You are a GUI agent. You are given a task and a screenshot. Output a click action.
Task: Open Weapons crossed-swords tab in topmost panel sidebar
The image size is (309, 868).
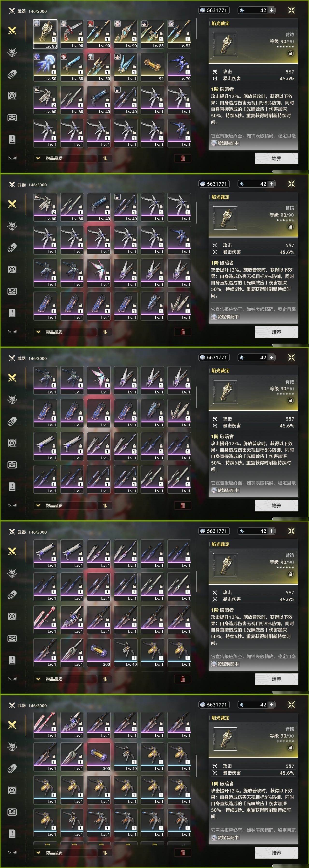pyautogui.click(x=12, y=31)
